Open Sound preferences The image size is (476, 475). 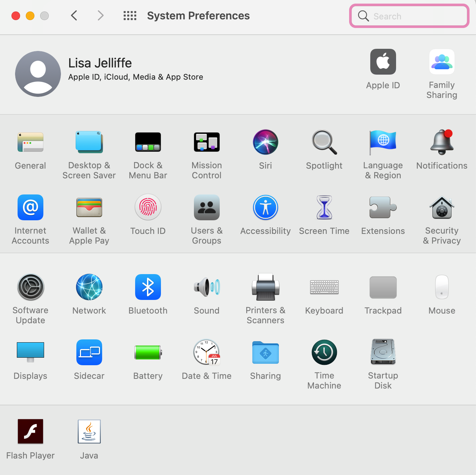pos(207,287)
